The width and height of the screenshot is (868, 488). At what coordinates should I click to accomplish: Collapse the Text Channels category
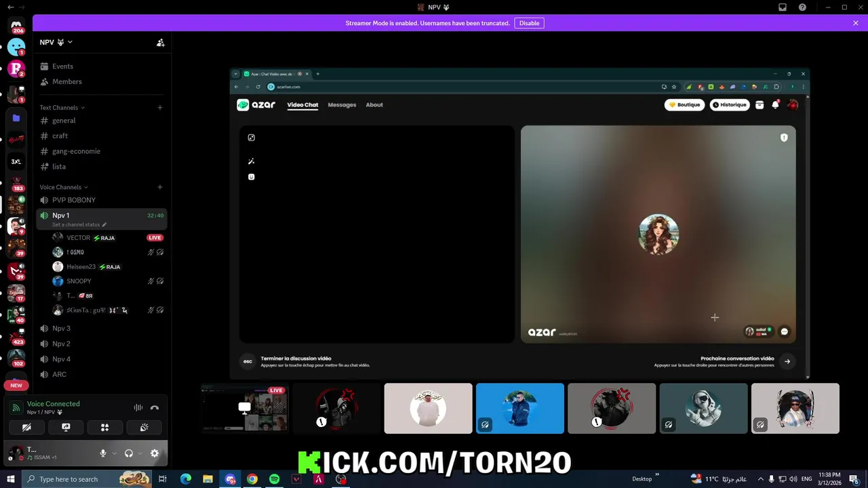[x=62, y=108]
